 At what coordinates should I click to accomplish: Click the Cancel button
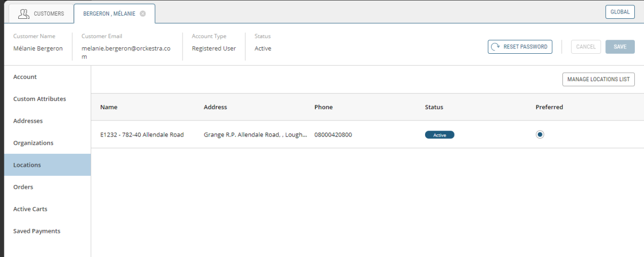point(586,47)
